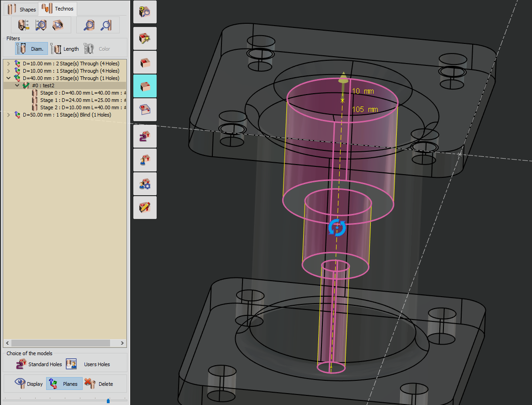Toggle the Length filter

pos(65,49)
